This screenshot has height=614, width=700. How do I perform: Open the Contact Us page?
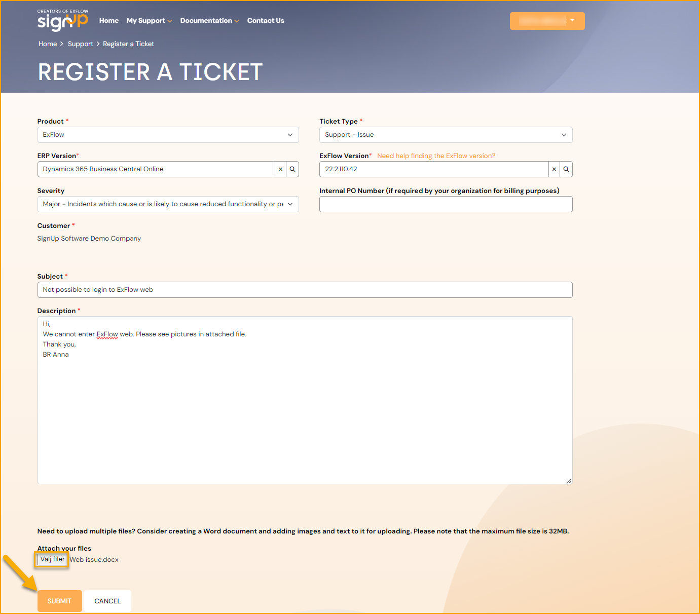click(x=266, y=20)
